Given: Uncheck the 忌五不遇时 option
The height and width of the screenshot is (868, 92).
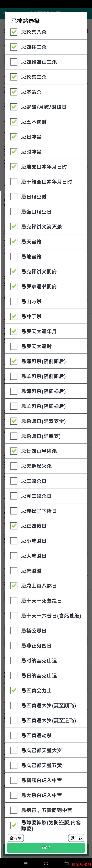Looking at the screenshot, I should 14,122.
